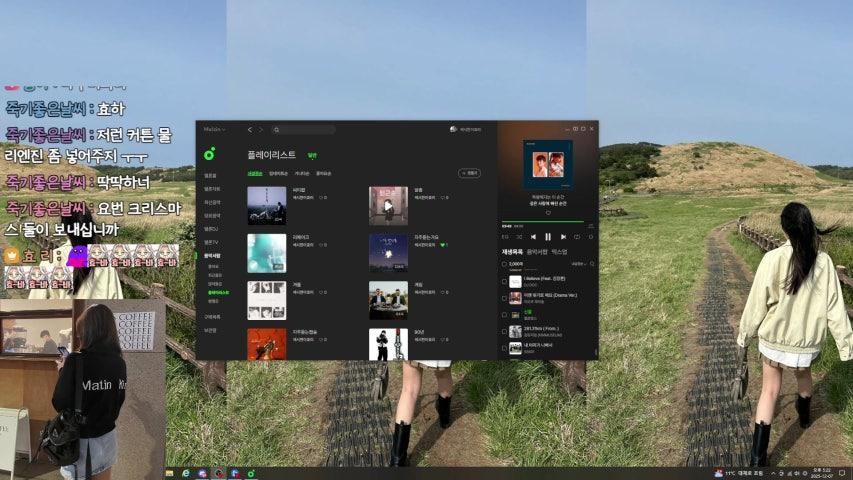Screen dimensions: 853x480
Task: Select checkbox for 이젠 잊기로 해요 track
Action: coord(505,297)
